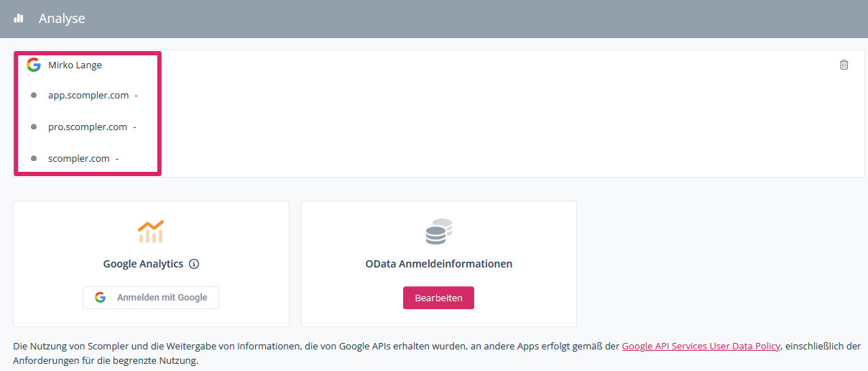The height and width of the screenshot is (371, 868).
Task: Click the orange Google Analytics chart icon
Action: (x=151, y=231)
